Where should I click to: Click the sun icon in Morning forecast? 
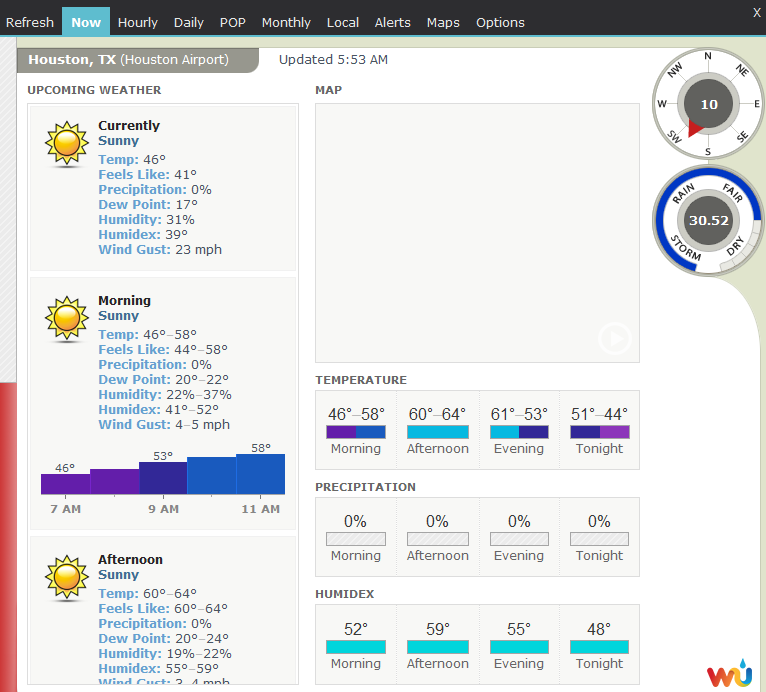click(67, 318)
